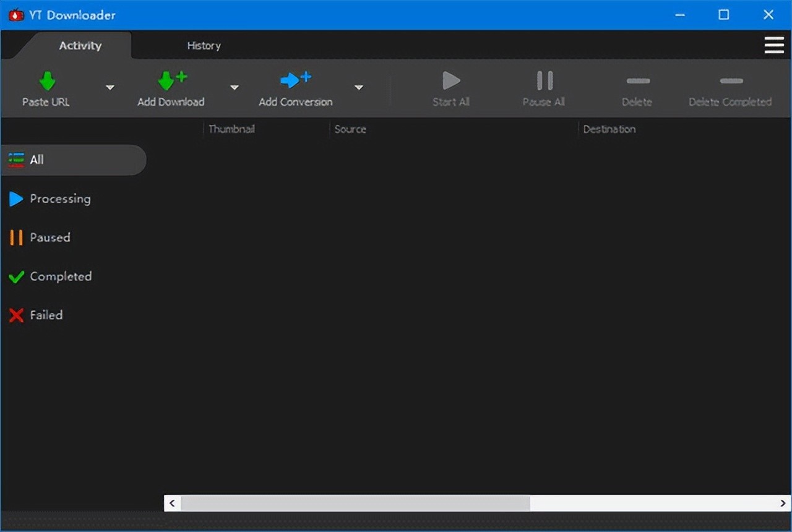Filter by Paused downloads
792x532 pixels.
point(49,238)
